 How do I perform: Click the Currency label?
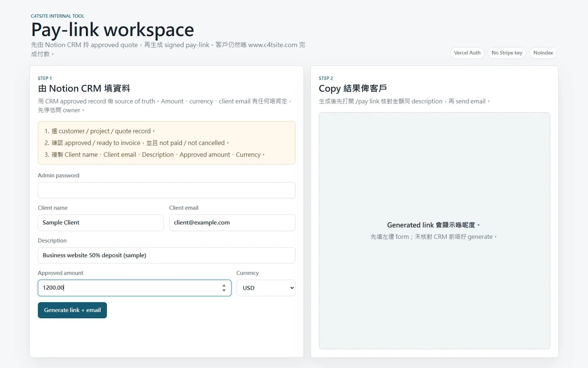[x=247, y=273]
